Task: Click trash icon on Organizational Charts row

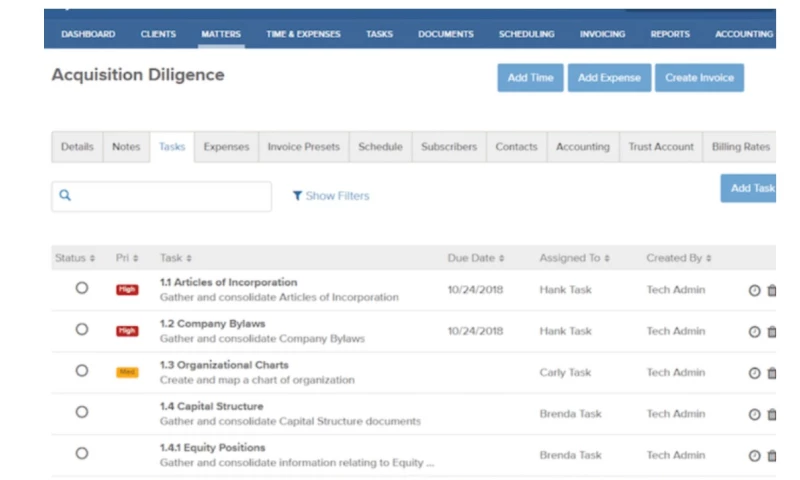Action: coord(771,373)
